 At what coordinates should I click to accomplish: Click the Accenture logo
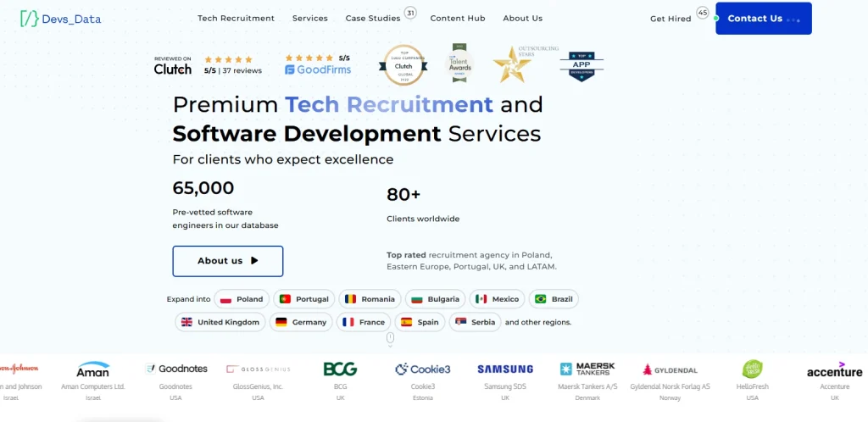click(835, 369)
